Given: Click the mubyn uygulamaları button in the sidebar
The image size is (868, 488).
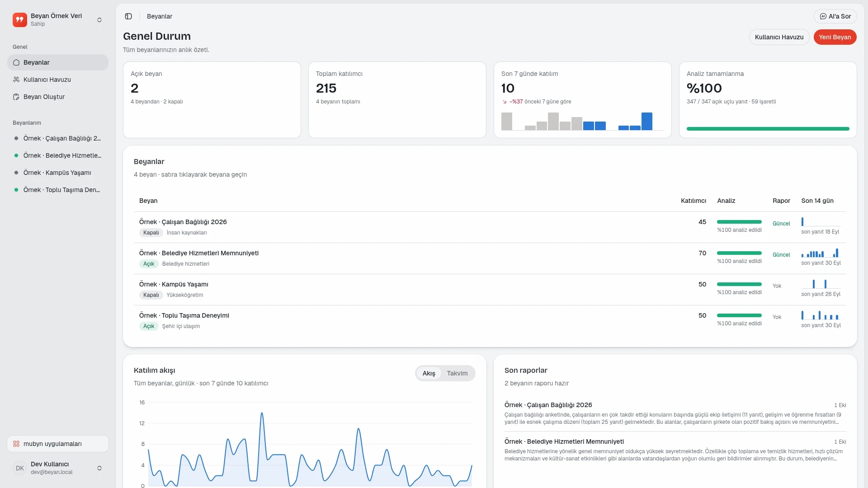Looking at the screenshot, I should click(x=58, y=444).
